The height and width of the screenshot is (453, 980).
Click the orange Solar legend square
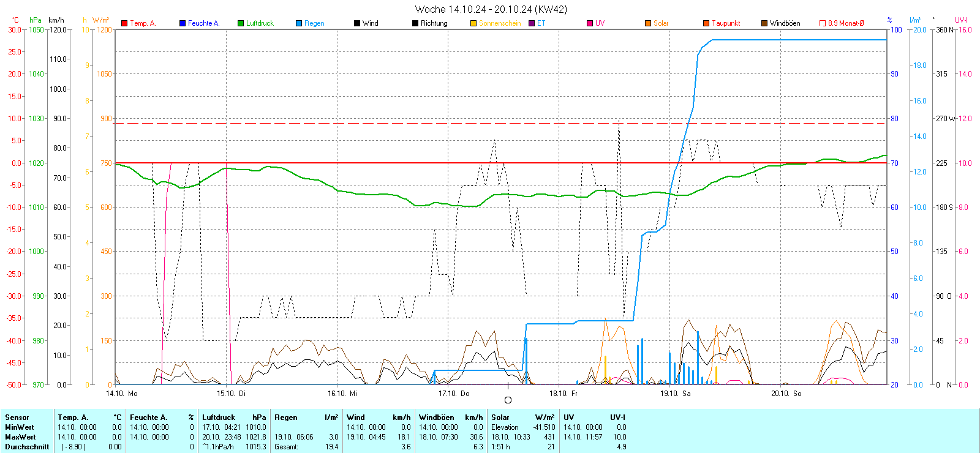648,23
